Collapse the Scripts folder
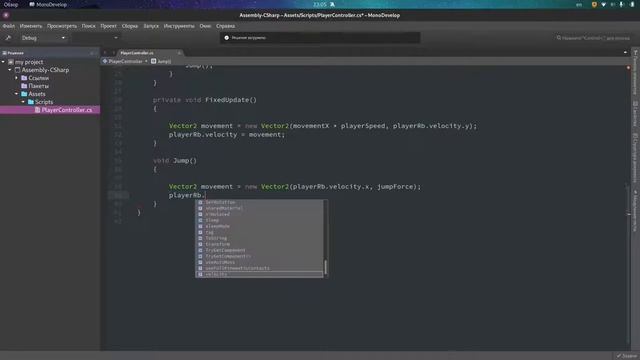 tap(23, 102)
